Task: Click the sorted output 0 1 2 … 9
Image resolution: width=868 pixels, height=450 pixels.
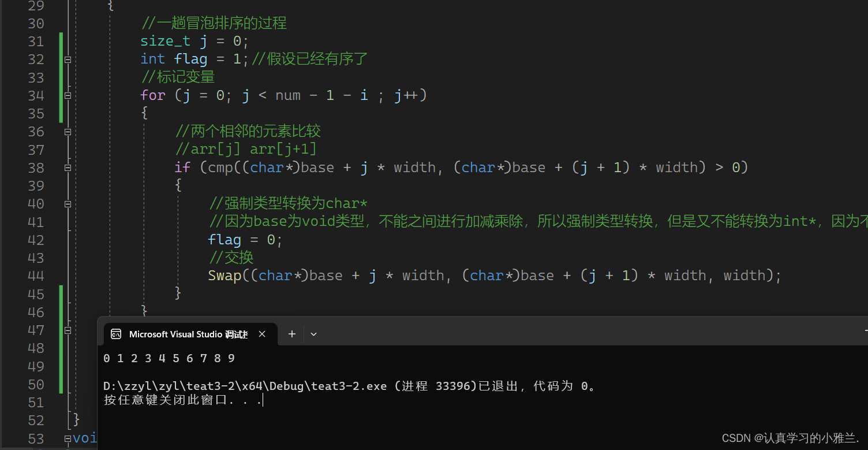Action: point(169,359)
